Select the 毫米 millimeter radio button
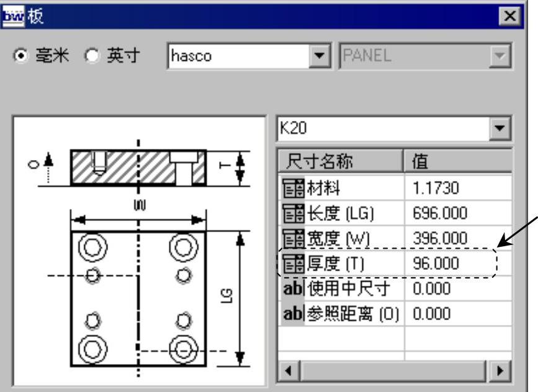Image resolution: width=538 pixels, height=392 pixels. click(x=21, y=56)
